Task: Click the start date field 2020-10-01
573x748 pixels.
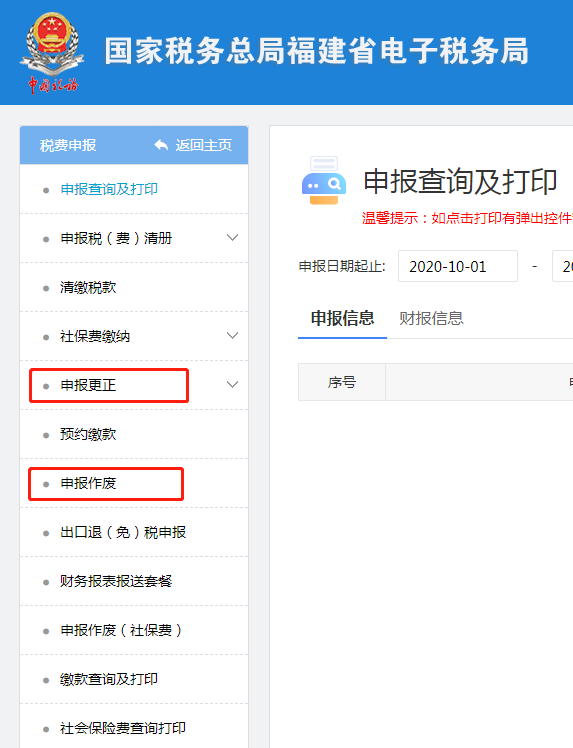Action: (x=458, y=266)
